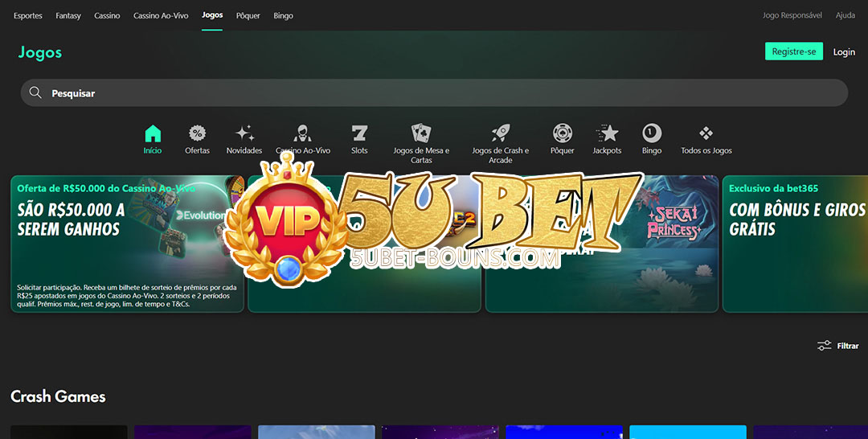Open the Pôquer top navigation item
This screenshot has height=439, width=868.
click(x=248, y=15)
